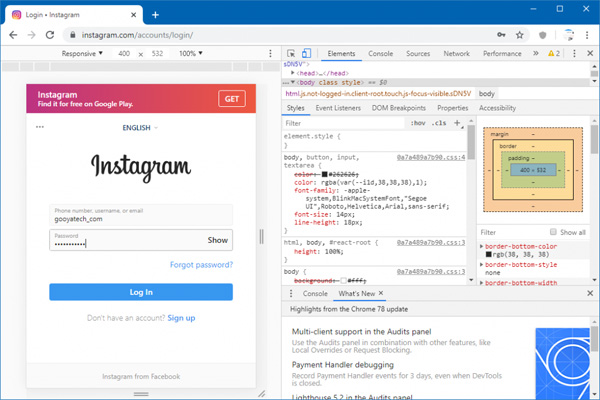Screen dimensions: 600x400
Task: Expand the head element node
Action: point(292,73)
